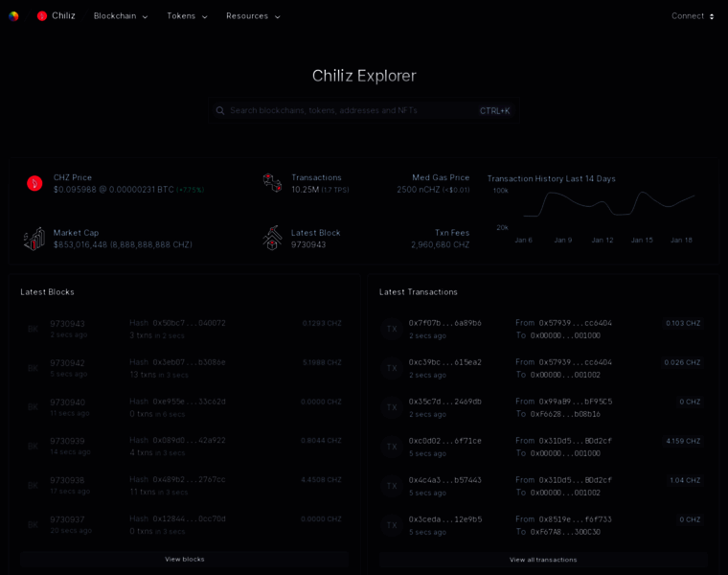Click the red Chiliz chain icon
This screenshot has width=728, height=575.
click(x=42, y=16)
